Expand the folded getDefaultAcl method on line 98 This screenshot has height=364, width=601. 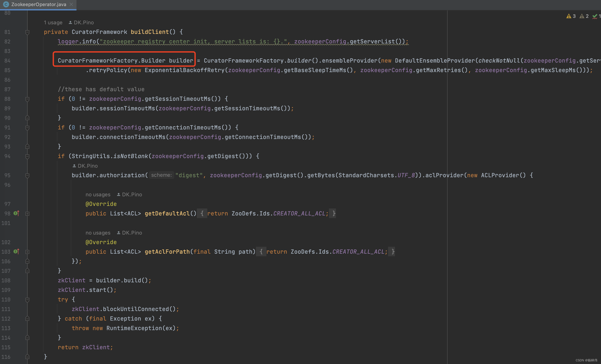(x=27, y=213)
